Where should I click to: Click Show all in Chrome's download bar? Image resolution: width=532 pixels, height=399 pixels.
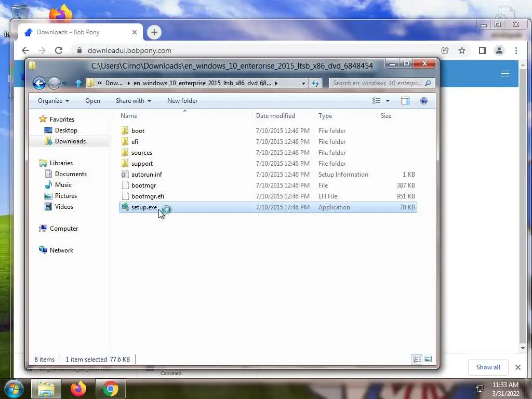488,367
